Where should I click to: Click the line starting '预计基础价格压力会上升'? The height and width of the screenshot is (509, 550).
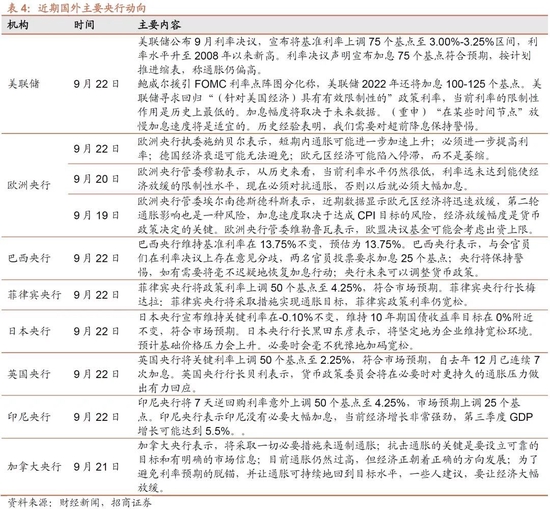(x=276, y=345)
